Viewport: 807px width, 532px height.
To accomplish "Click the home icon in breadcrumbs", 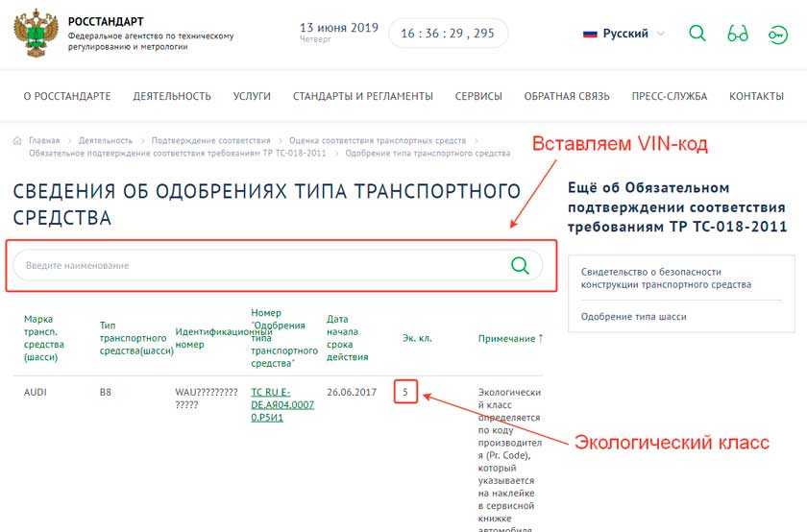I will click(18, 140).
